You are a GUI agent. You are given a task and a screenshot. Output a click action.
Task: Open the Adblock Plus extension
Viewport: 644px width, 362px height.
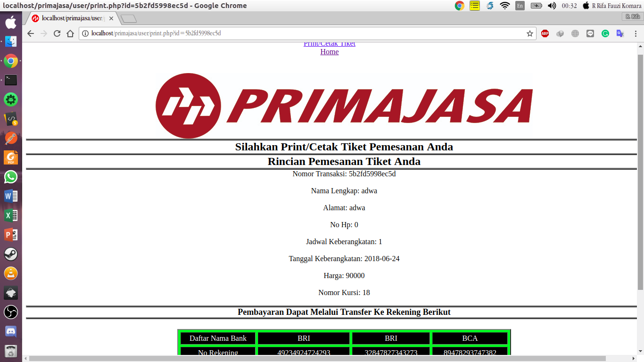point(545,33)
